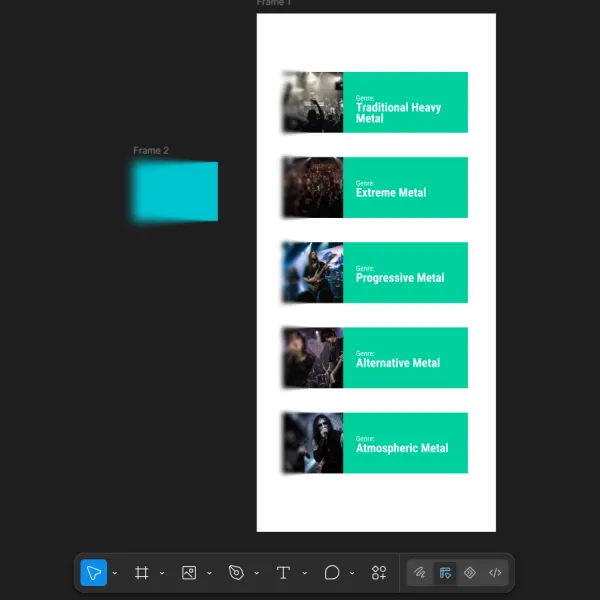600x600 pixels.
Task: Switch to Dev Mode code icon
Action: pyautogui.click(x=495, y=572)
